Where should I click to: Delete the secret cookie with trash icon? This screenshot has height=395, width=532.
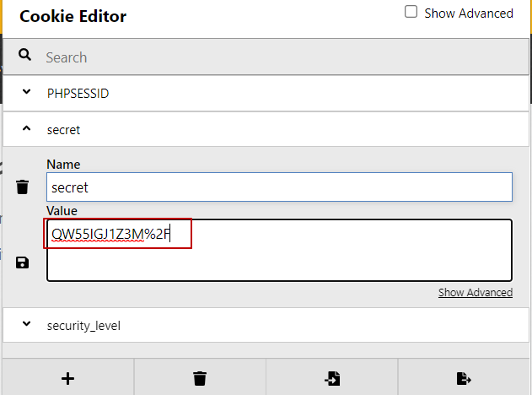(x=23, y=187)
